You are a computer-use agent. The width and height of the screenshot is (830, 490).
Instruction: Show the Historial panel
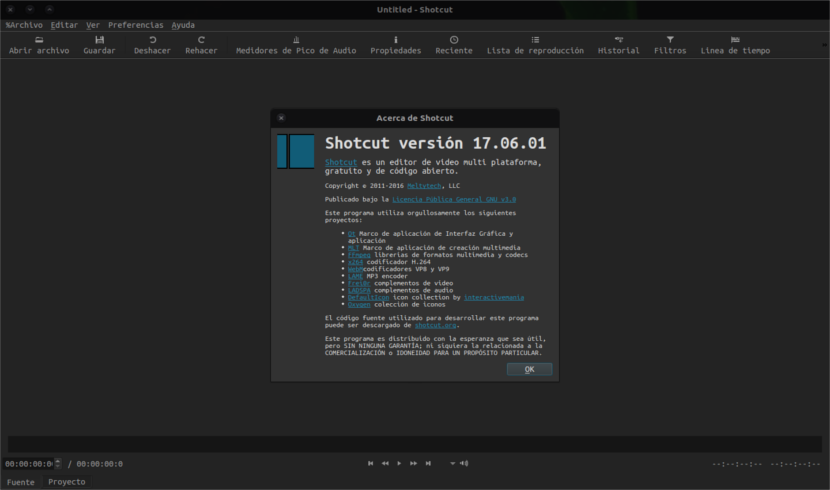pyautogui.click(x=618, y=46)
